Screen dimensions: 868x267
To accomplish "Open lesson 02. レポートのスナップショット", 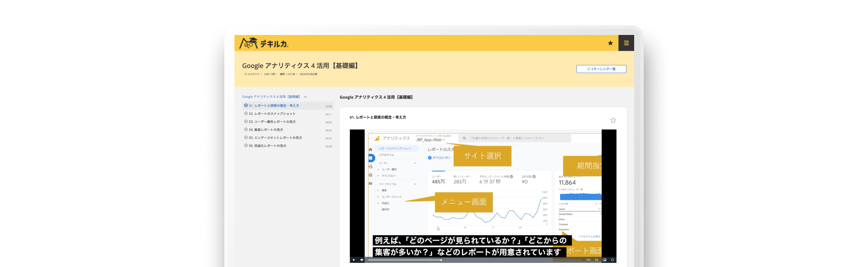I will click(x=288, y=114).
